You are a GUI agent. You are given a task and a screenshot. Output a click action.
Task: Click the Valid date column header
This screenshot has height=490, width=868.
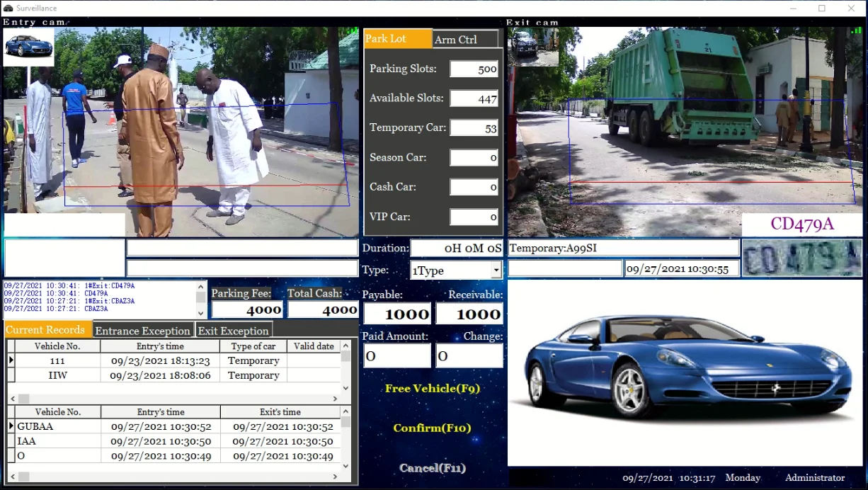point(314,346)
